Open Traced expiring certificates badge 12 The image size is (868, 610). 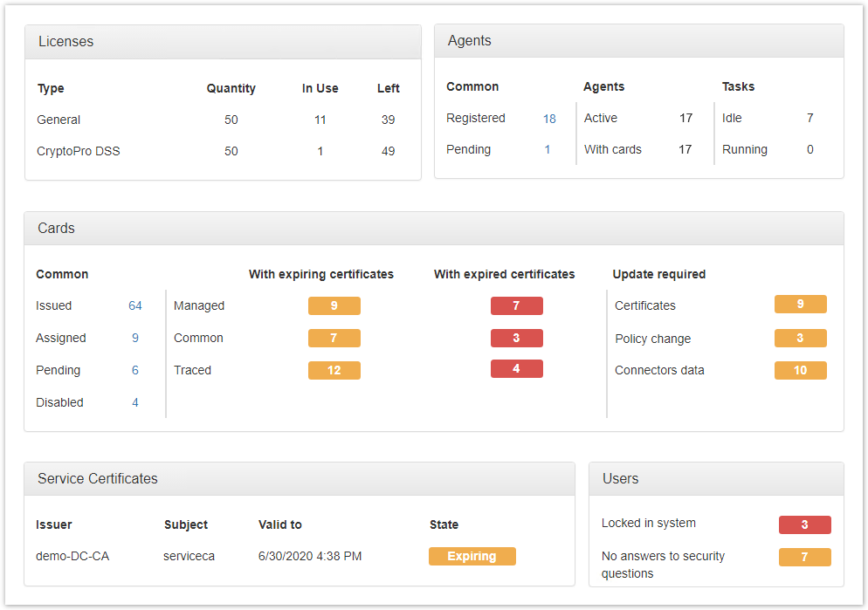click(x=334, y=371)
